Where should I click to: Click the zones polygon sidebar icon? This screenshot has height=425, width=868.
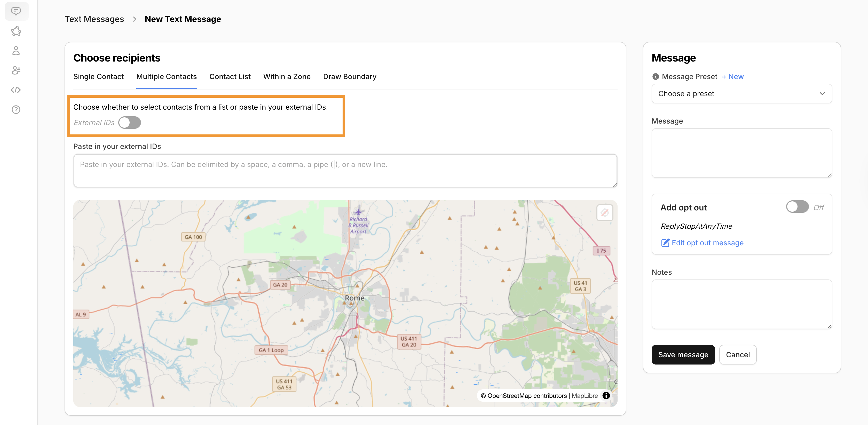[x=16, y=31]
